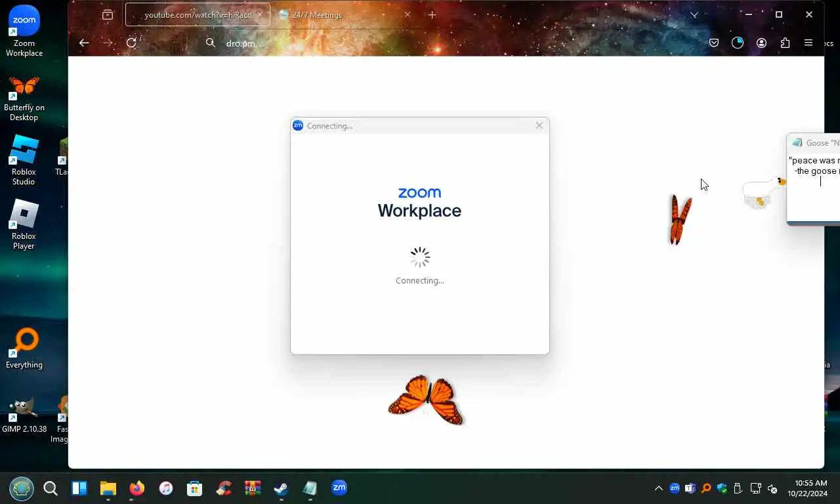The height and width of the screenshot is (504, 840).
Task: Open Microsoft Store from taskbar
Action: click(x=195, y=488)
